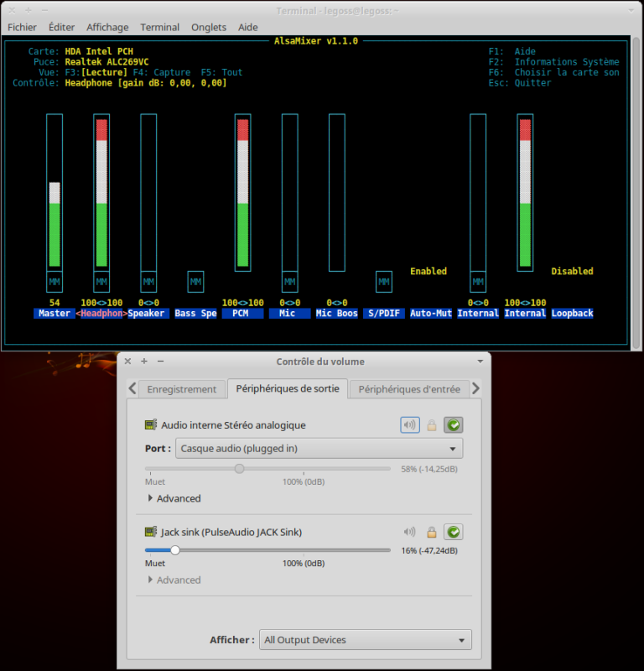Viewport: 644px width, 671px height.
Task: Set Jack sink as fallback device
Action: click(x=453, y=532)
